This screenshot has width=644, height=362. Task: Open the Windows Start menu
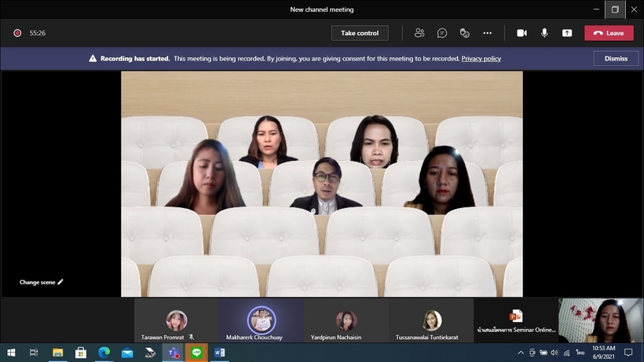(11, 353)
